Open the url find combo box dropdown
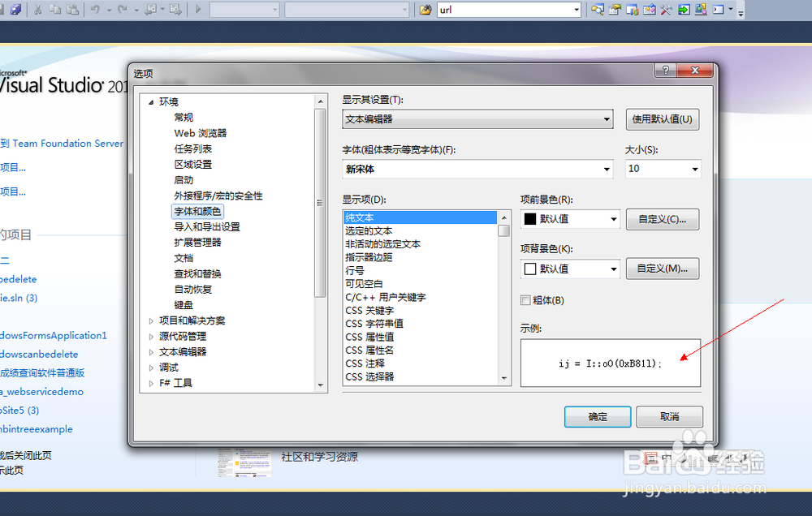This screenshot has width=812, height=516. 577,10
